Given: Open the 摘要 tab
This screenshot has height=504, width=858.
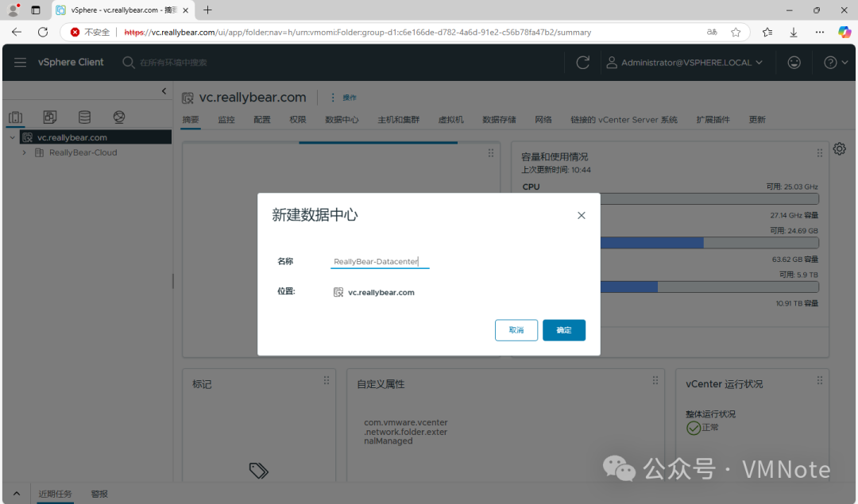Looking at the screenshot, I should click(x=191, y=120).
